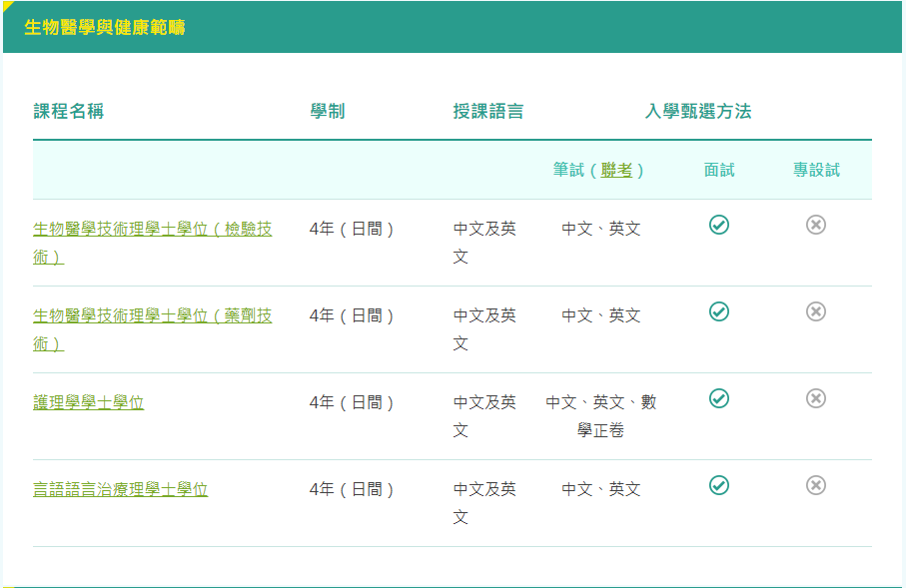
Task: Click the 專設試 sub-column header
Action: (816, 171)
